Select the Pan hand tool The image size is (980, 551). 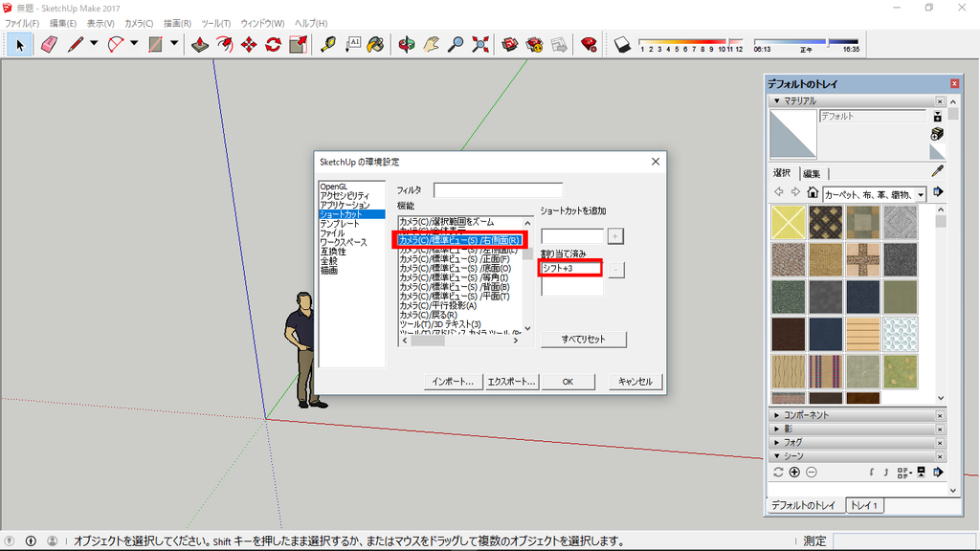[x=432, y=45]
